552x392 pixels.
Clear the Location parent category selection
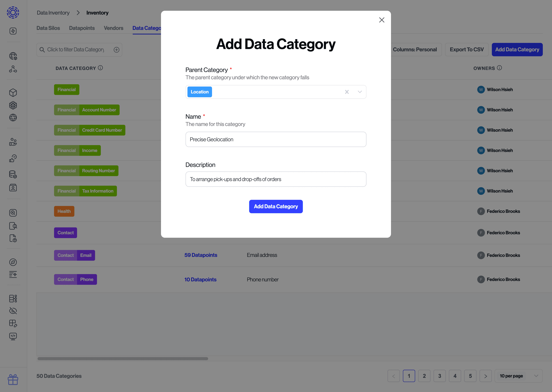click(347, 92)
